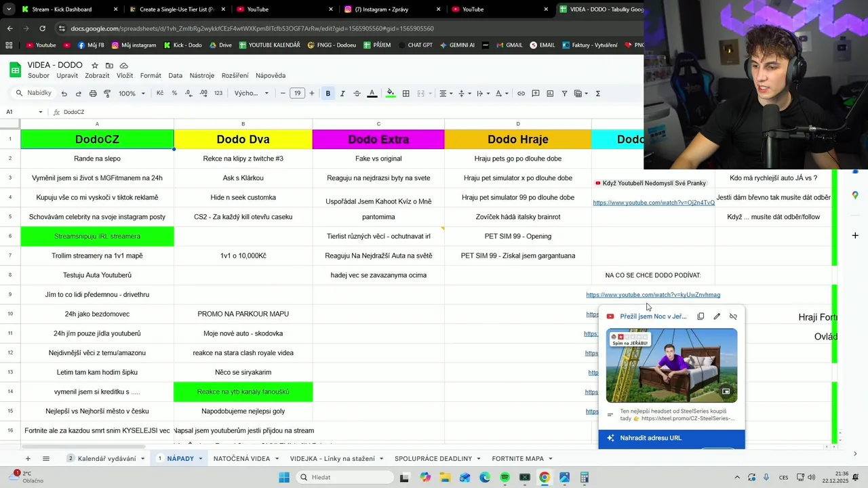Open the NÁPADY sheet tab menu arrow
Screen dimensions: 868x488
[201, 459]
